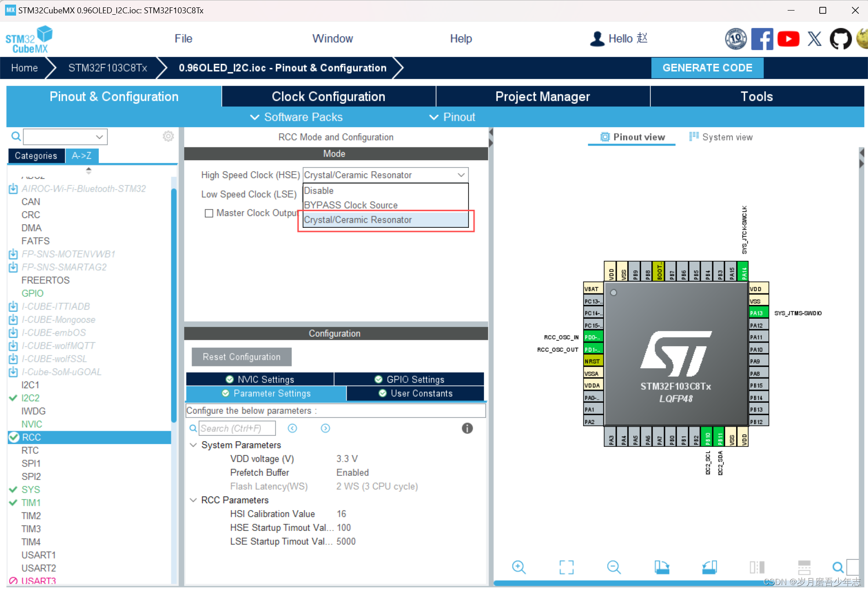Click the next search result arrow

tap(326, 428)
